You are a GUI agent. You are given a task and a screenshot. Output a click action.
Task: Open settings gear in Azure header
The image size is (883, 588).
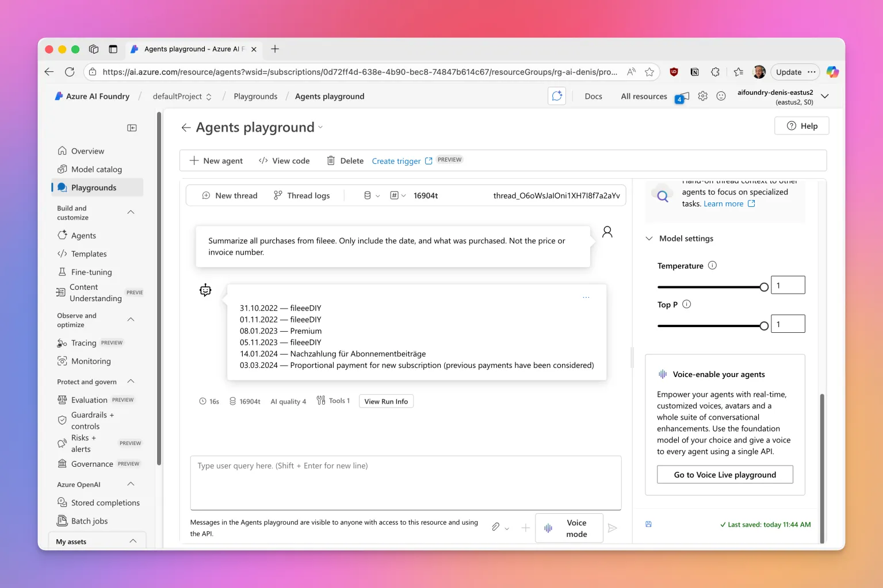pyautogui.click(x=702, y=96)
